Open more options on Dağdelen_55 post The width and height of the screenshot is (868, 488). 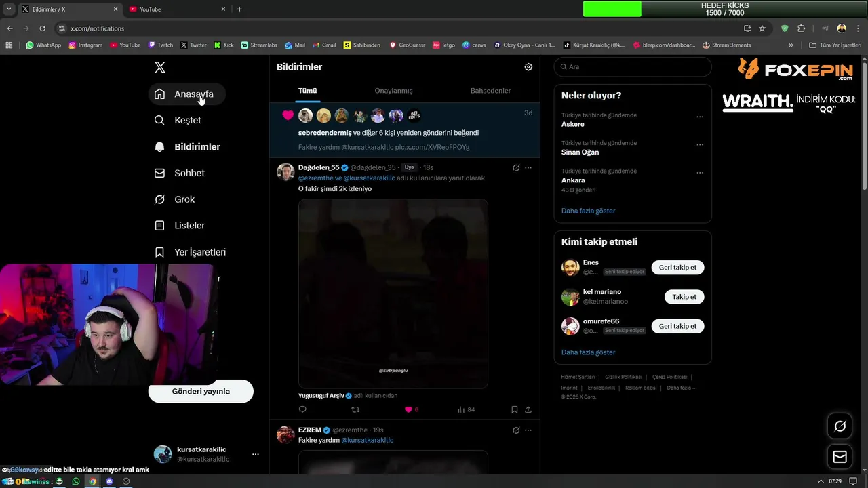coord(528,167)
